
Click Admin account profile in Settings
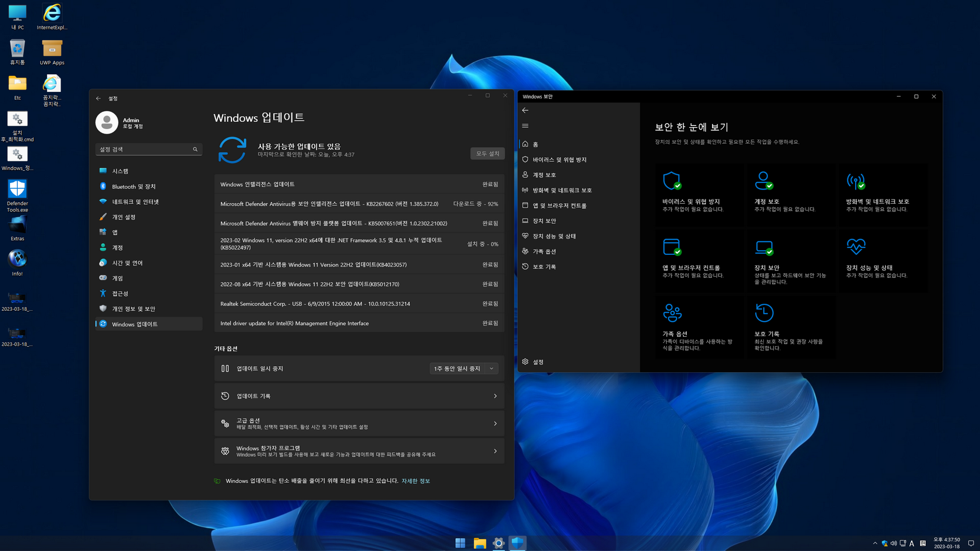(x=121, y=122)
